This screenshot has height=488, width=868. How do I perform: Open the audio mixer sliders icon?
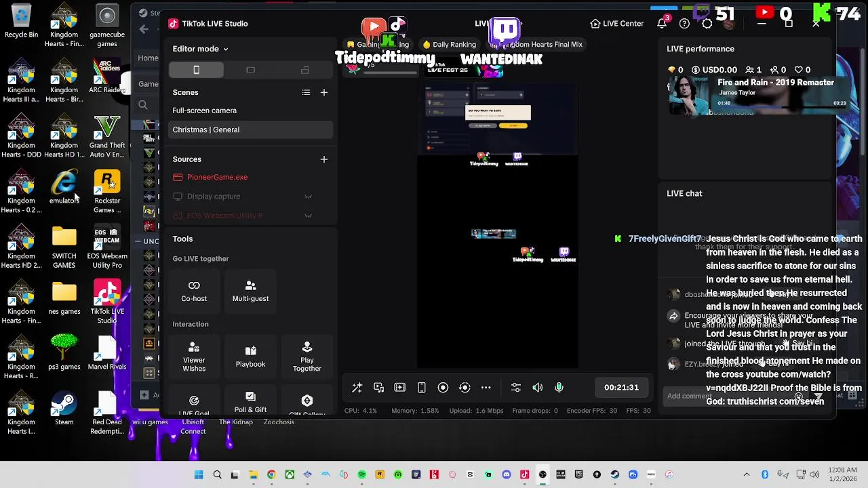pos(516,388)
